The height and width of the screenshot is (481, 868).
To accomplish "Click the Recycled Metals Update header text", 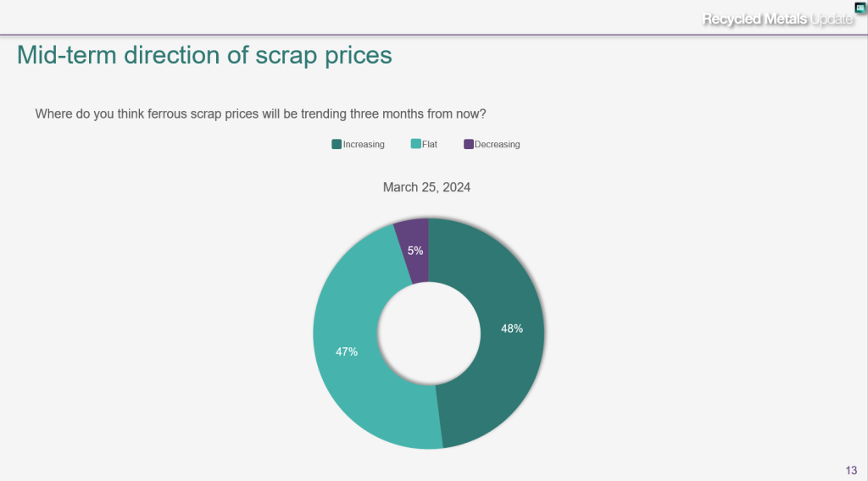I will (x=776, y=19).
